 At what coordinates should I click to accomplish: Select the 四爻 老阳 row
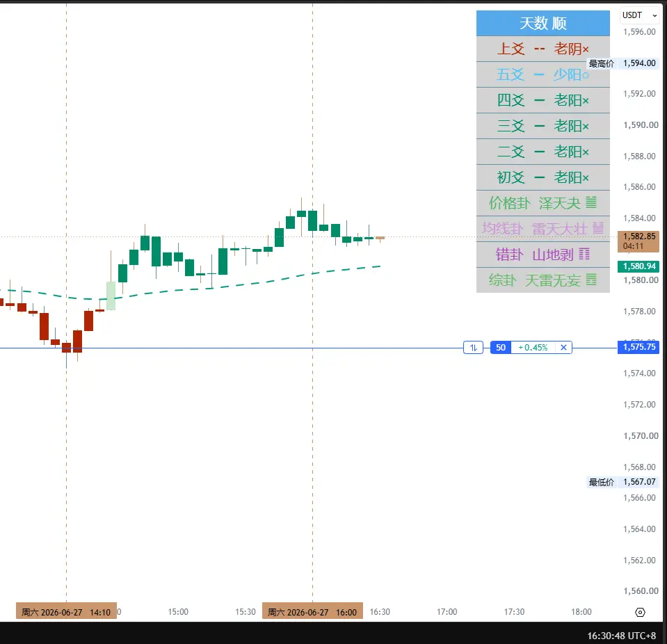coord(543,100)
